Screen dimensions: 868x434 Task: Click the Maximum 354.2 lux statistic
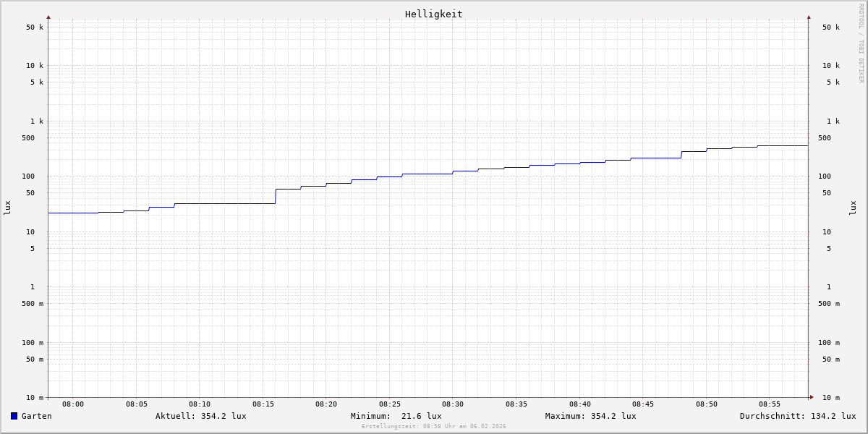(x=590, y=416)
